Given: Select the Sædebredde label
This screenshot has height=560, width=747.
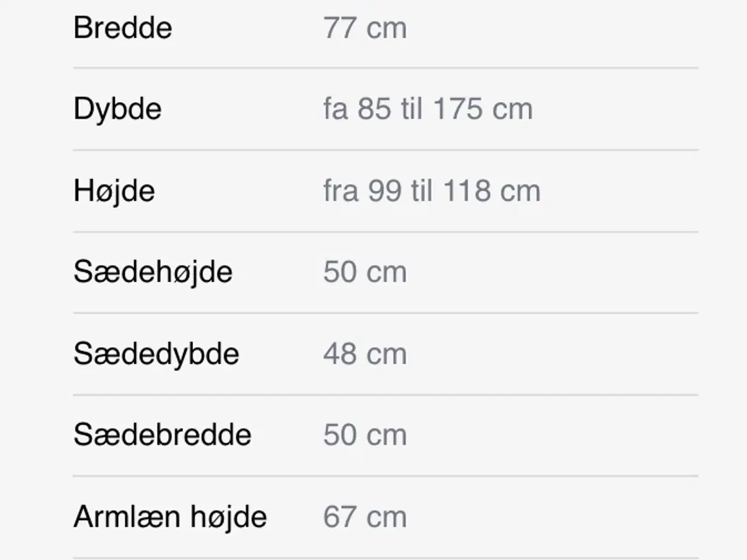Looking at the screenshot, I should click(x=162, y=435).
